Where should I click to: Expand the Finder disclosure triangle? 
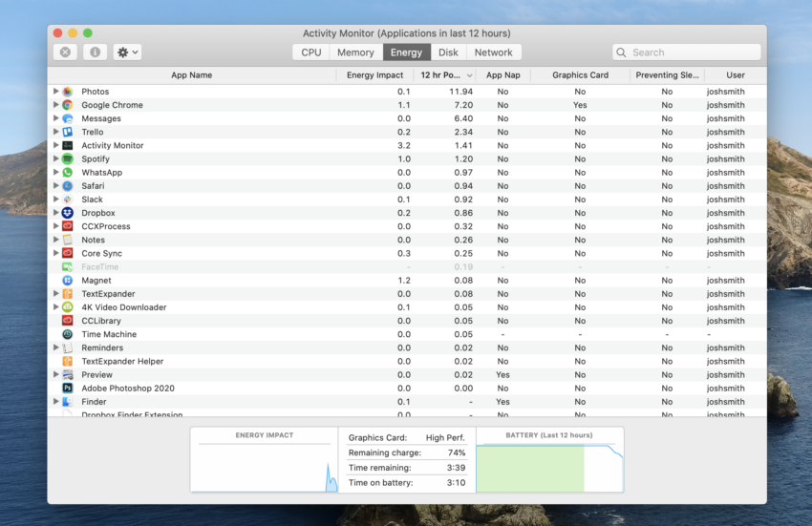click(x=56, y=401)
